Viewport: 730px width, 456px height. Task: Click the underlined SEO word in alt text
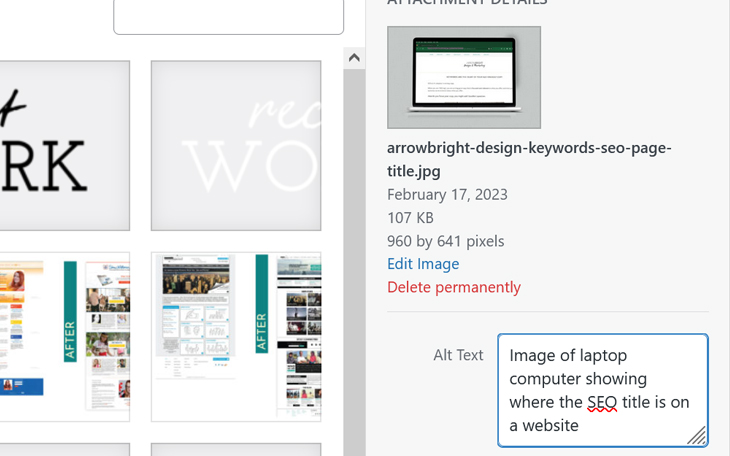point(602,403)
